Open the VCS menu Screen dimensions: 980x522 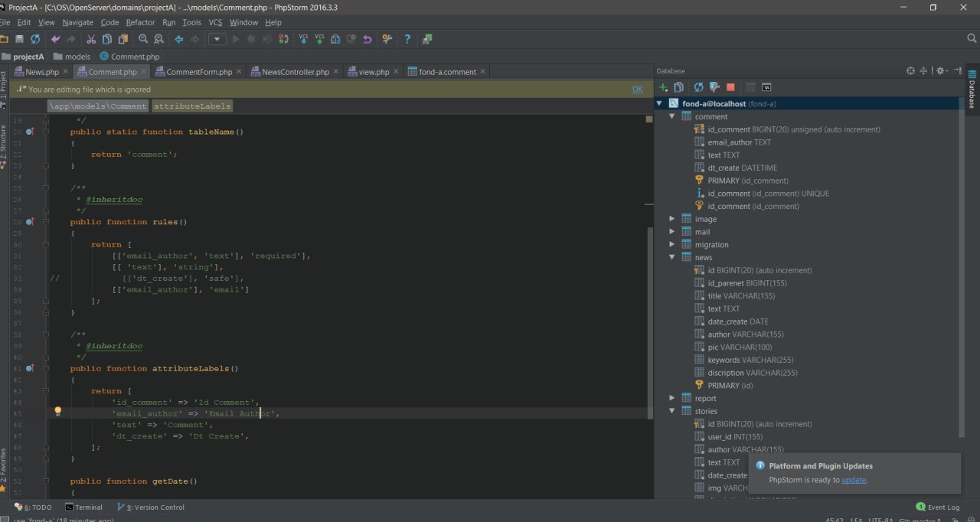[215, 22]
